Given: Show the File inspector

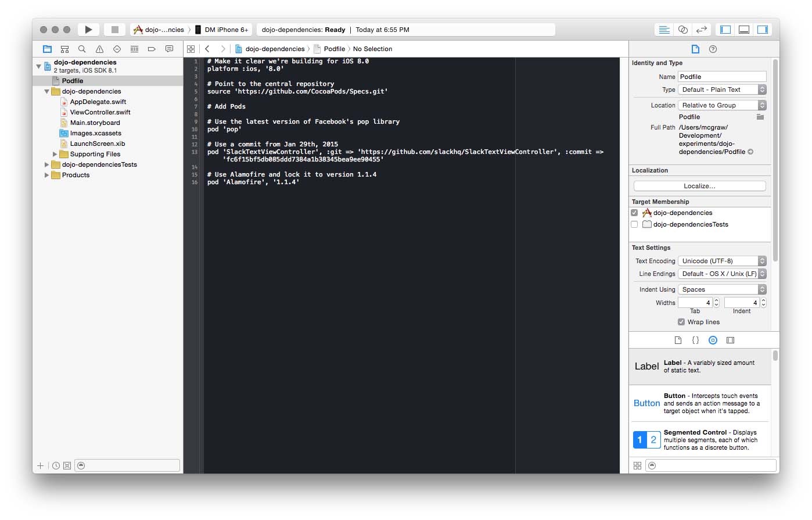Looking at the screenshot, I should click(x=695, y=49).
